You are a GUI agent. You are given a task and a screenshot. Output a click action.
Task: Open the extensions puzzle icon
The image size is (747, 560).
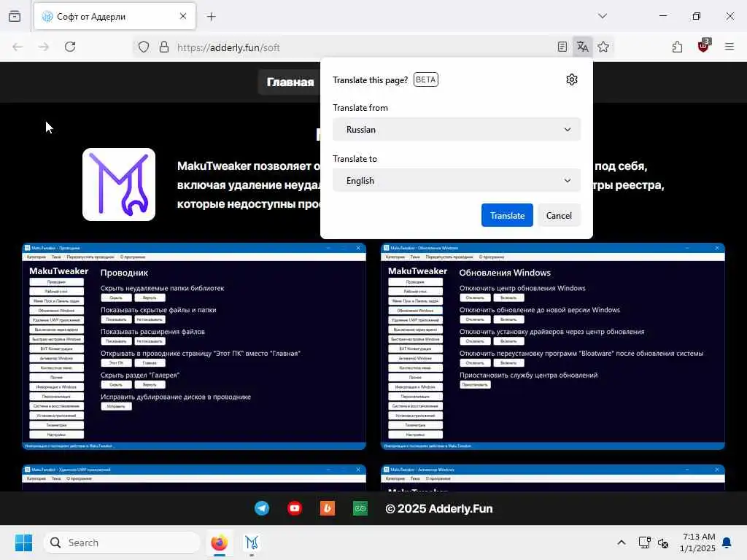(x=677, y=47)
